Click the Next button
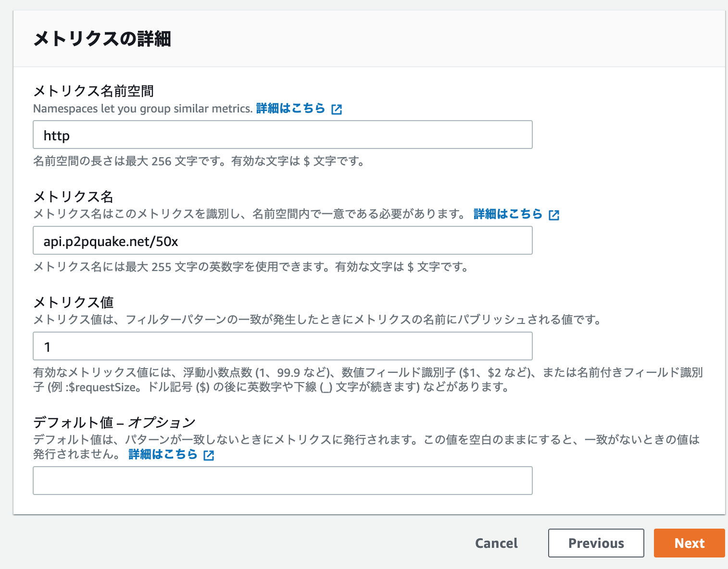Screen dimensions: 728x569 tap(690, 543)
